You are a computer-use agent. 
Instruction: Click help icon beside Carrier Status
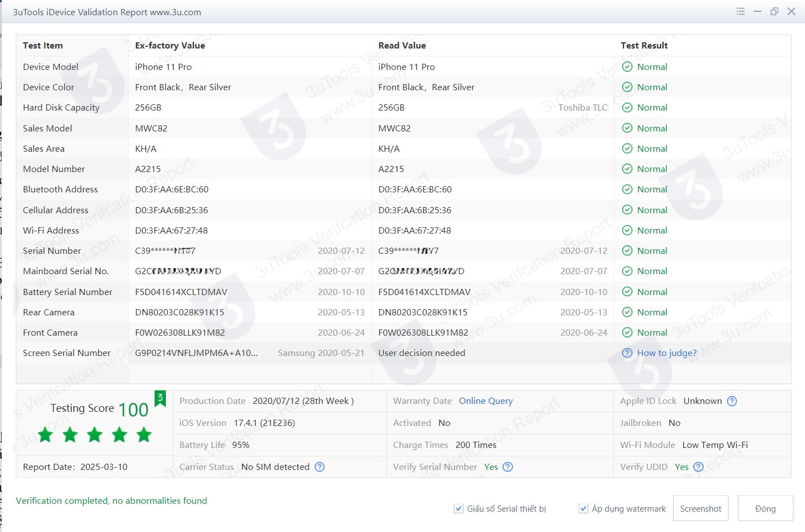319,467
